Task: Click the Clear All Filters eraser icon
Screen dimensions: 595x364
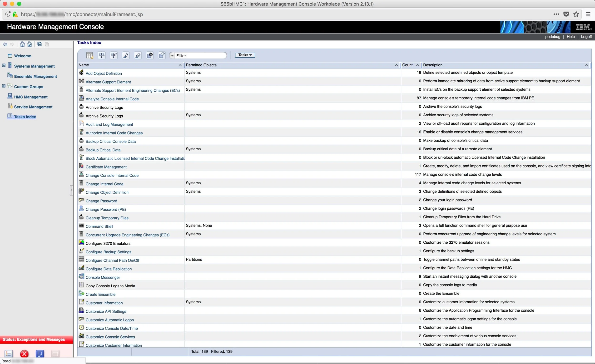Action: pos(138,55)
